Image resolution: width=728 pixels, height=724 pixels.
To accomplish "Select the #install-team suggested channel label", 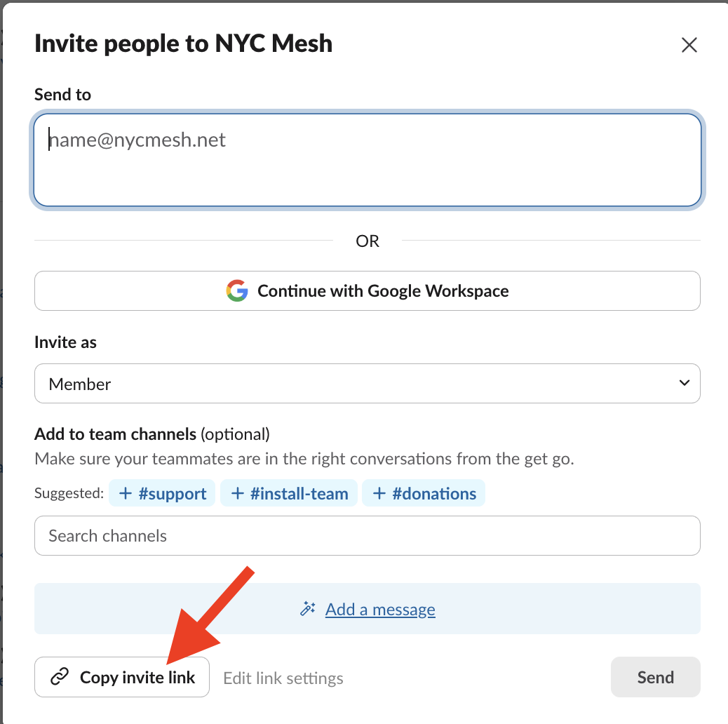I will point(299,493).
